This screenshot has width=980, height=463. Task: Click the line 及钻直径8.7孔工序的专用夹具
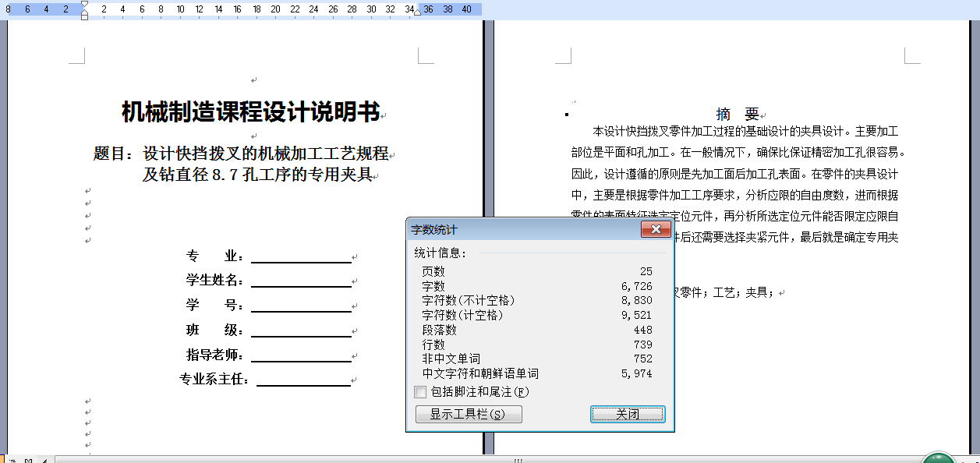(257, 175)
